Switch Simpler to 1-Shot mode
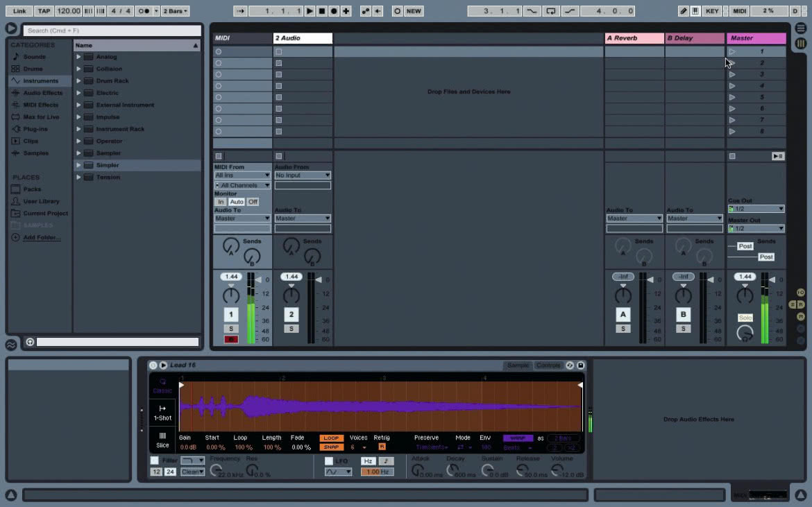 162,413
